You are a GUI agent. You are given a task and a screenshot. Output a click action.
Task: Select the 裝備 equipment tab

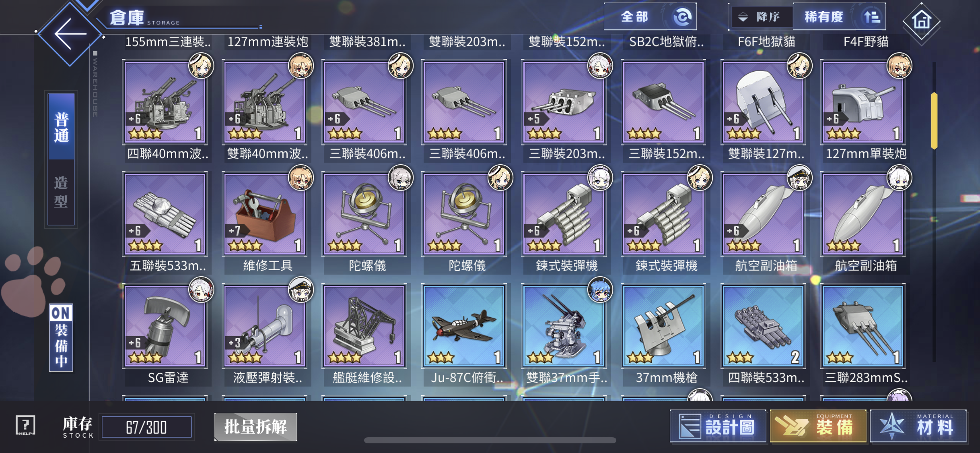click(818, 426)
